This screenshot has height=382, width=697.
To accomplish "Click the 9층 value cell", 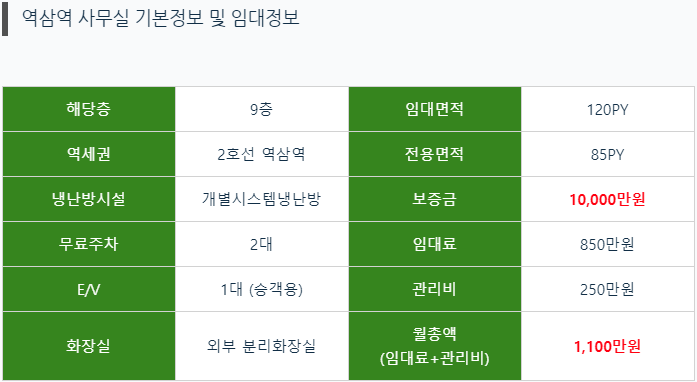I will (x=262, y=109).
